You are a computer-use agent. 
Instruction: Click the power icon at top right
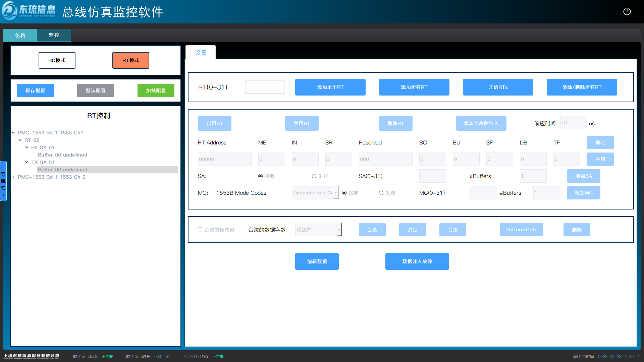[627, 12]
